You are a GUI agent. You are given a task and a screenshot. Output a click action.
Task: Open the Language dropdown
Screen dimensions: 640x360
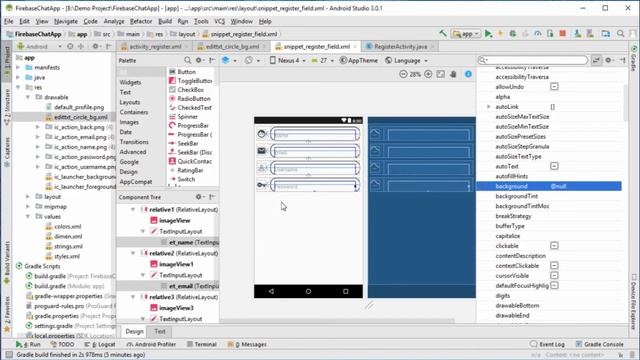click(407, 60)
